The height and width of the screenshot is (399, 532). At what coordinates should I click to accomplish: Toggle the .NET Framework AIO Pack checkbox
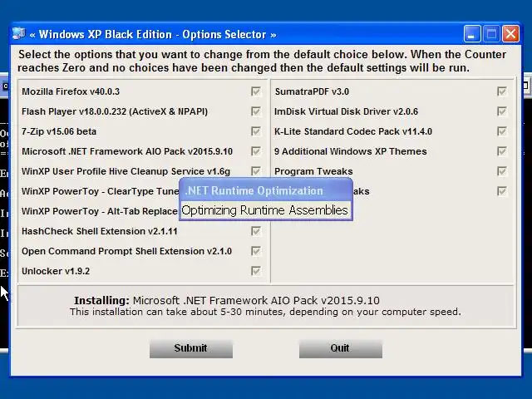point(256,151)
